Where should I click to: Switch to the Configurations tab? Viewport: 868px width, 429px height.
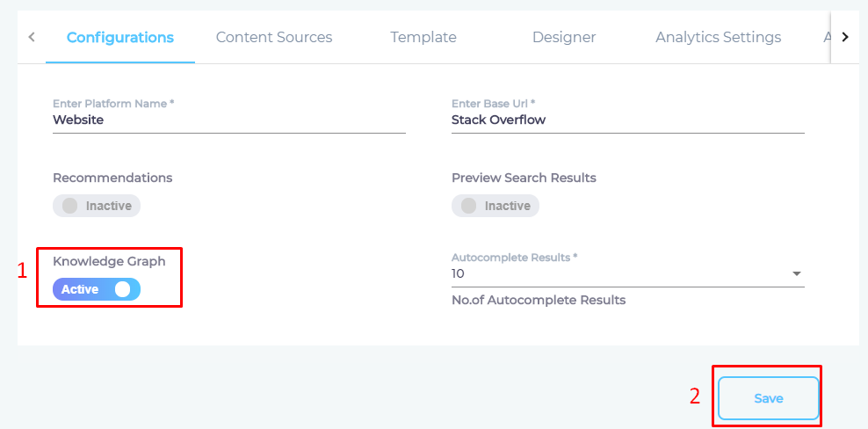coord(120,38)
